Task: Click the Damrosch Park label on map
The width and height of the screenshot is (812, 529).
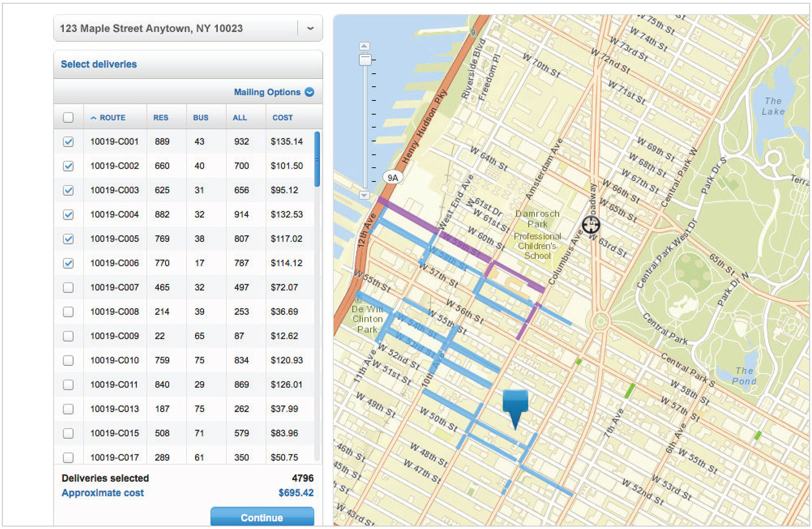Action: pyautogui.click(x=537, y=219)
